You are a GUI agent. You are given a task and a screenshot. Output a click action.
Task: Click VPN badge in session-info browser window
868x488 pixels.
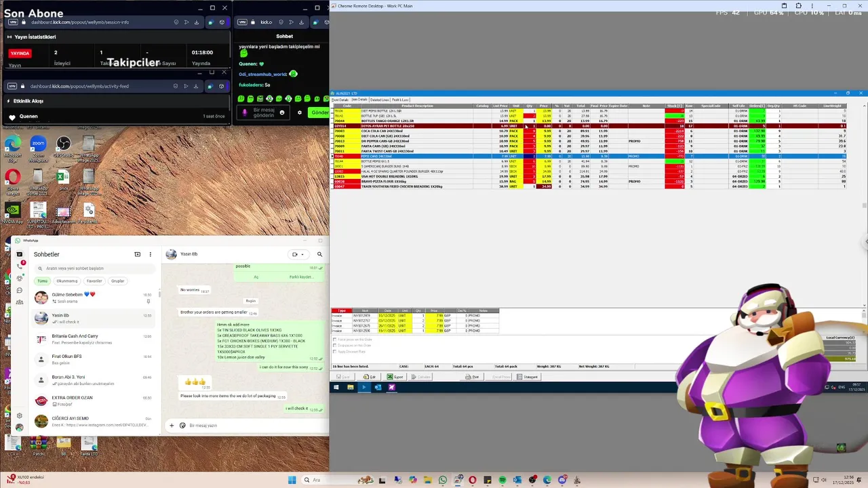coord(12,22)
